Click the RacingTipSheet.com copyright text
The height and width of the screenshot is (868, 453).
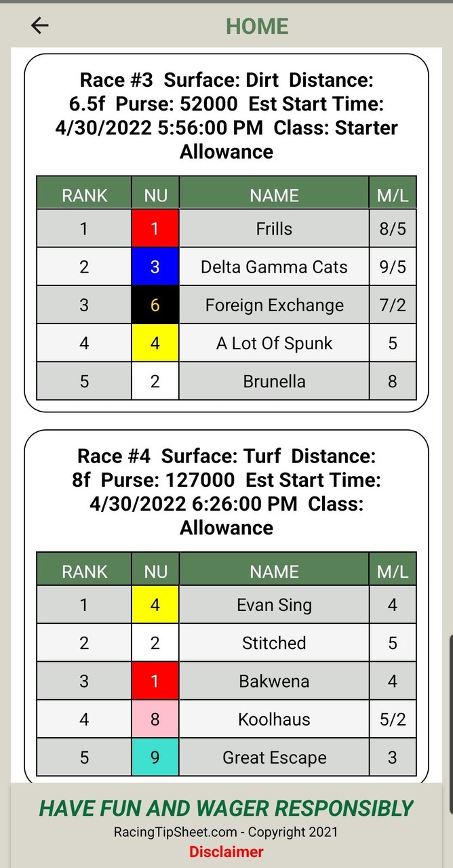[x=226, y=832]
